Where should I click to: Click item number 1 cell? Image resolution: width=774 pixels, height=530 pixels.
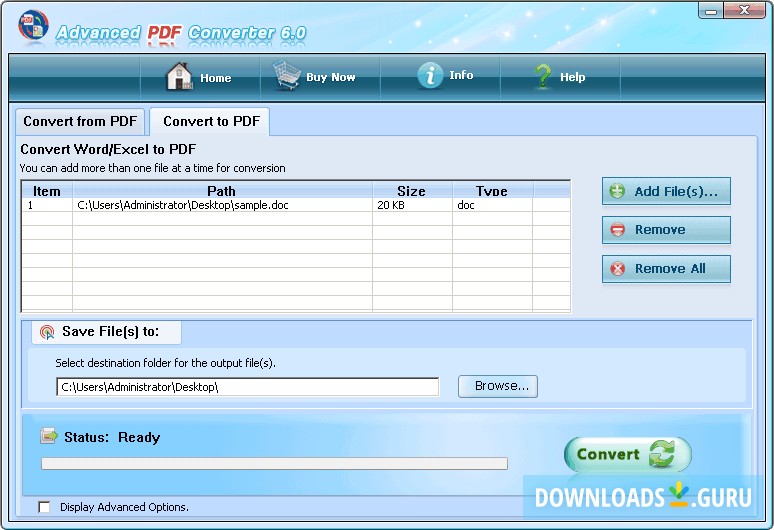(x=47, y=205)
